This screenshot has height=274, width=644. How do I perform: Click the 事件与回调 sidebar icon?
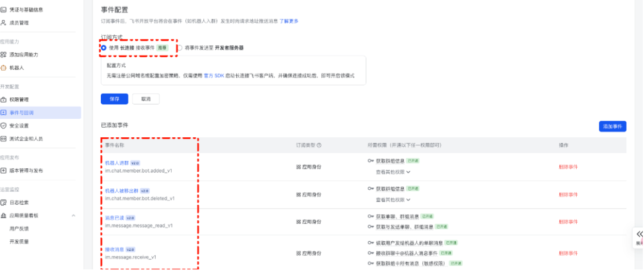tap(4, 113)
